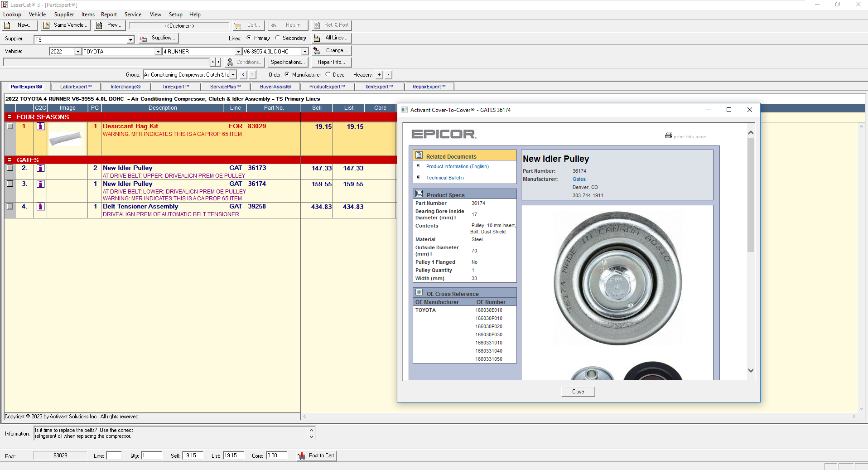Enable Desc order sorting
This screenshot has width=868, height=470.
328,74
